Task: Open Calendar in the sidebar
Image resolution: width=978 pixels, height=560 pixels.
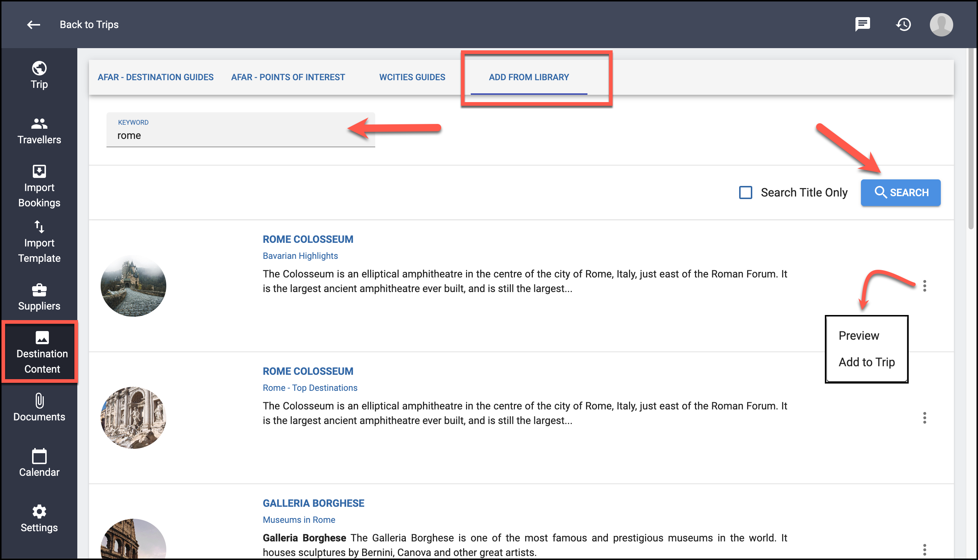Action: point(39,463)
